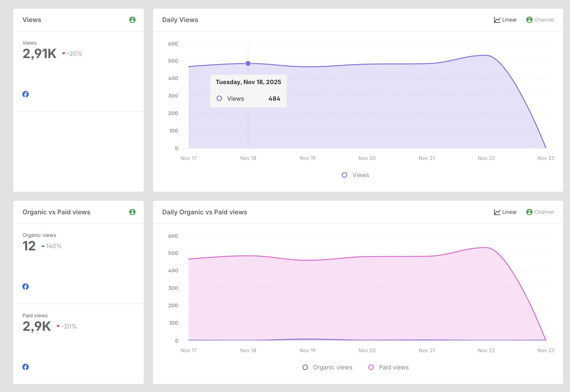The image size is (570, 392).
Task: Click green Channel icon in Daily Views header
Action: (529, 20)
